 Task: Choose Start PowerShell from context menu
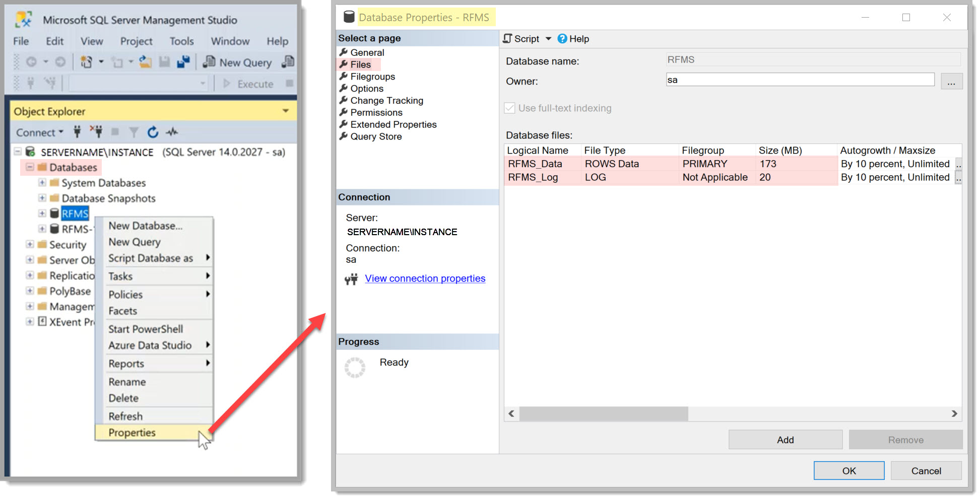tap(154, 329)
